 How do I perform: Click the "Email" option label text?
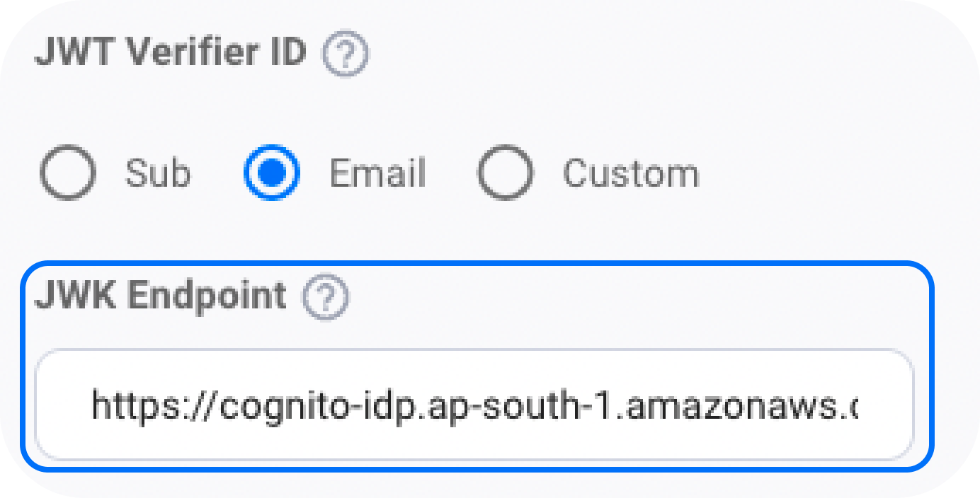pyautogui.click(x=377, y=174)
